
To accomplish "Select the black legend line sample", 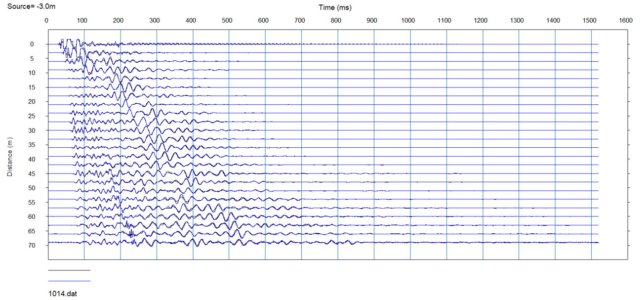I will coord(69,270).
